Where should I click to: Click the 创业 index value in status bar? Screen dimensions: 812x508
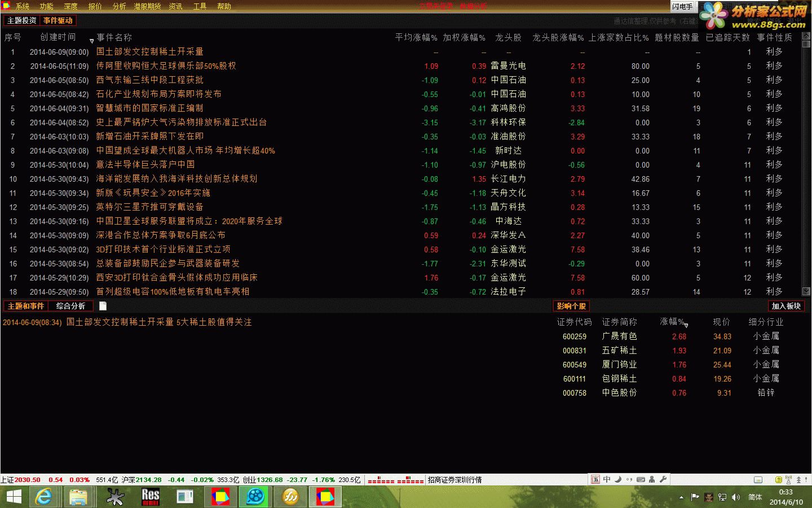[270, 480]
